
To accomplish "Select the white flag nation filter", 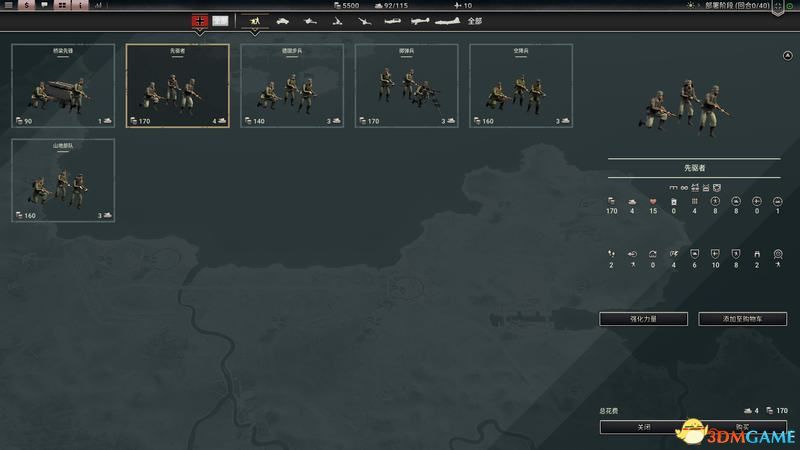I will click(x=220, y=21).
